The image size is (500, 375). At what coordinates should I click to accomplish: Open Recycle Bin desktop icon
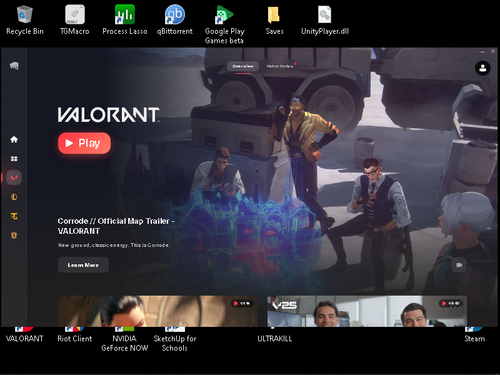(x=25, y=20)
